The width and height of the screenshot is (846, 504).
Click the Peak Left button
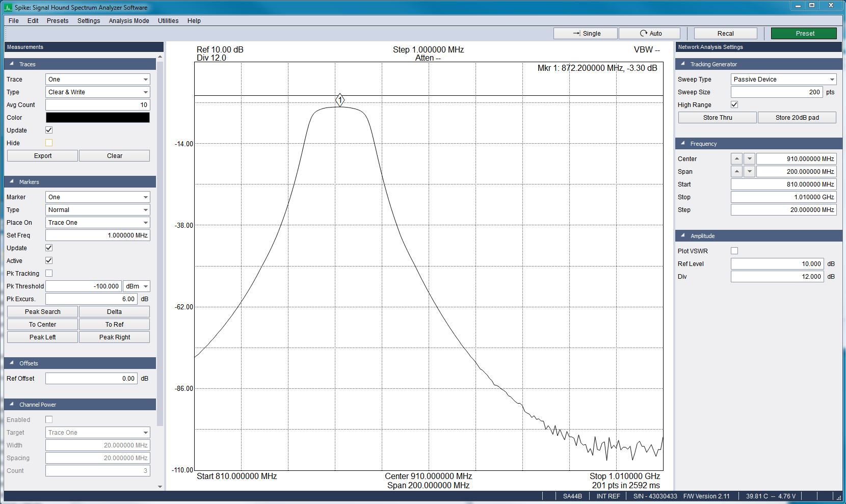[43, 337]
